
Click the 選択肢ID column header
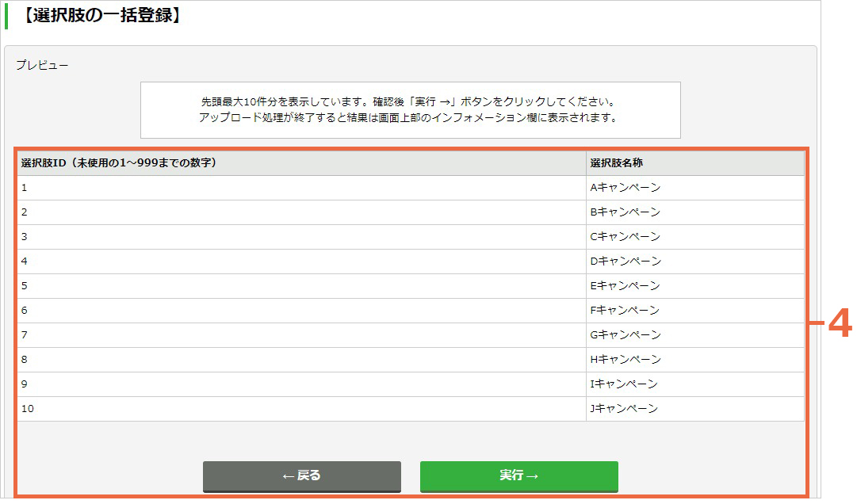[301, 162]
